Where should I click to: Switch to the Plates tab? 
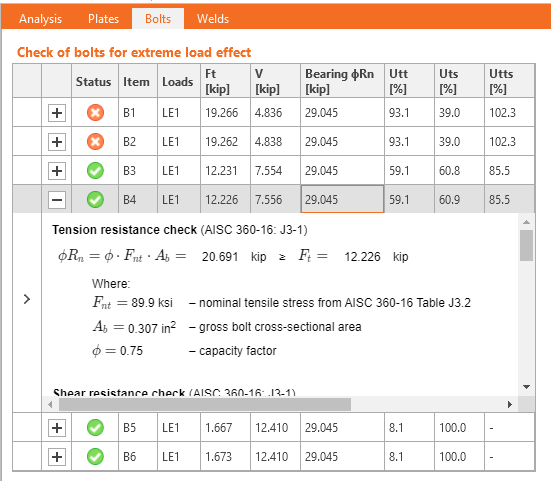tap(103, 19)
